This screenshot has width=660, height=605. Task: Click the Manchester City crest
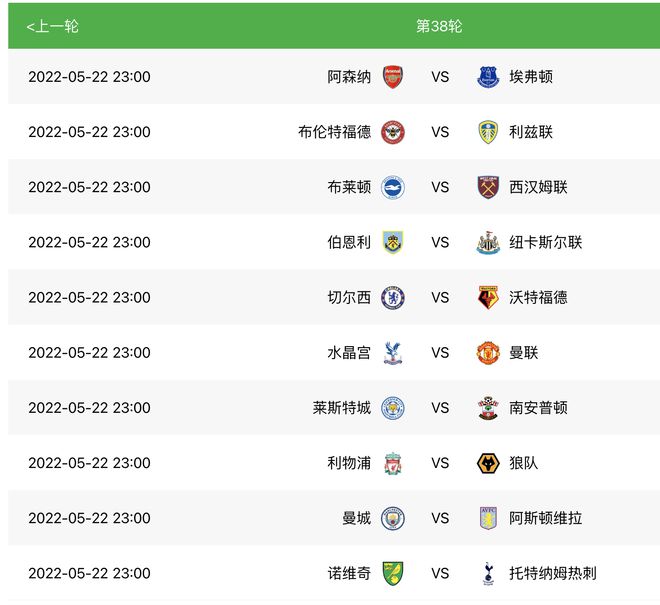coord(393,518)
